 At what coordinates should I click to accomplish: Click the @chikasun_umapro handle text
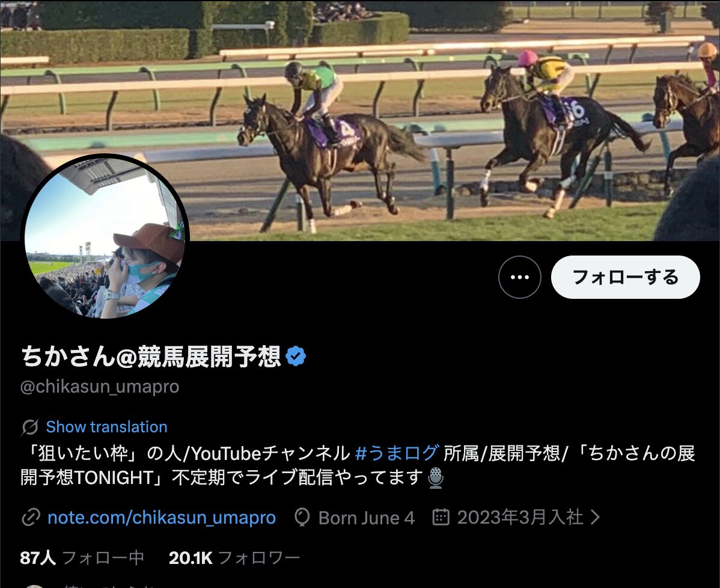click(100, 387)
